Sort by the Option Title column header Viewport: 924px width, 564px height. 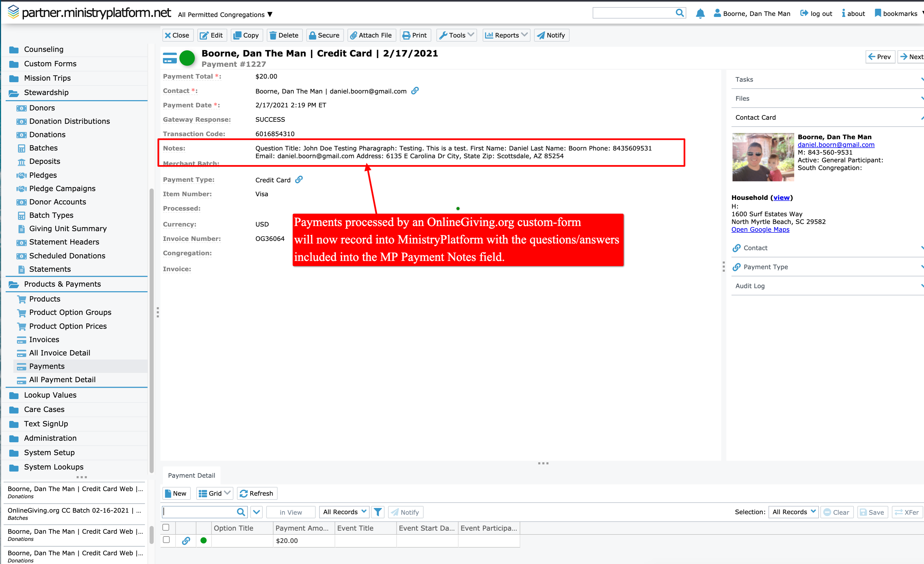pyautogui.click(x=242, y=528)
